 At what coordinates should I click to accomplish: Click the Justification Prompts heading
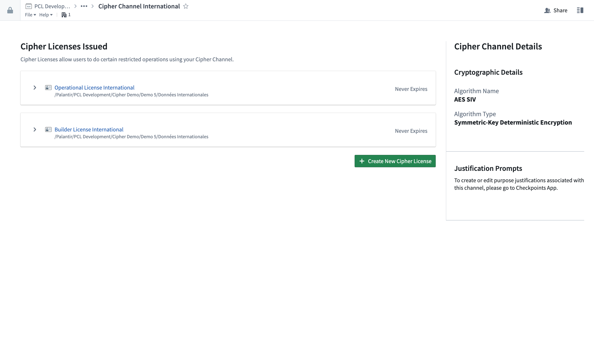pyautogui.click(x=488, y=168)
